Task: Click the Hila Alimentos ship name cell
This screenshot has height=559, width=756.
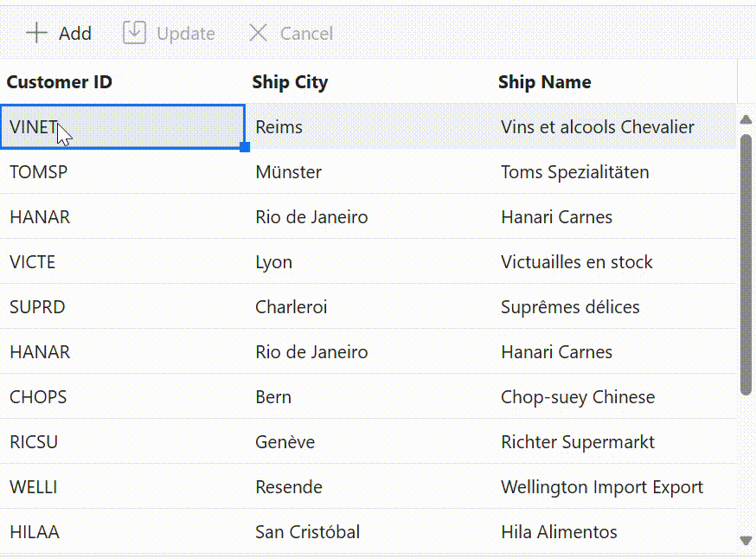Action: 559,532
